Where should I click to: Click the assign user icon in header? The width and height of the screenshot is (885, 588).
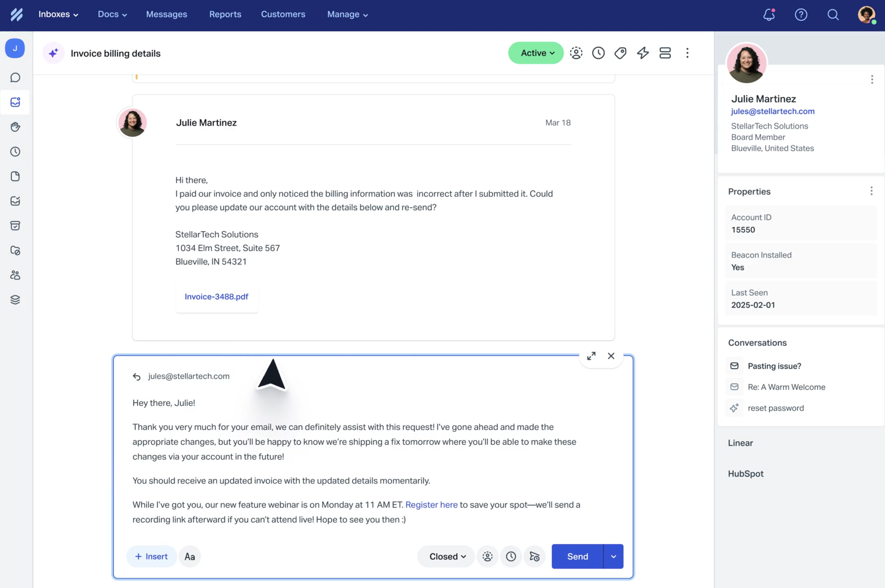(x=576, y=53)
